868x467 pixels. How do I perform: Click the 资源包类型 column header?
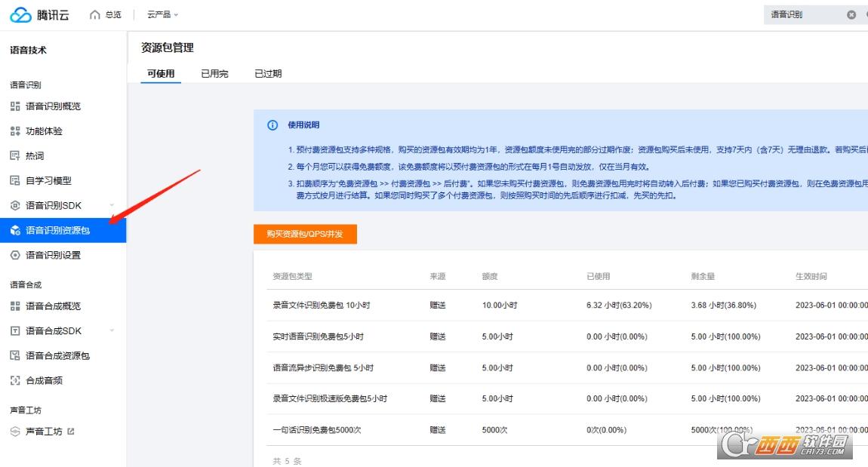tap(292, 276)
